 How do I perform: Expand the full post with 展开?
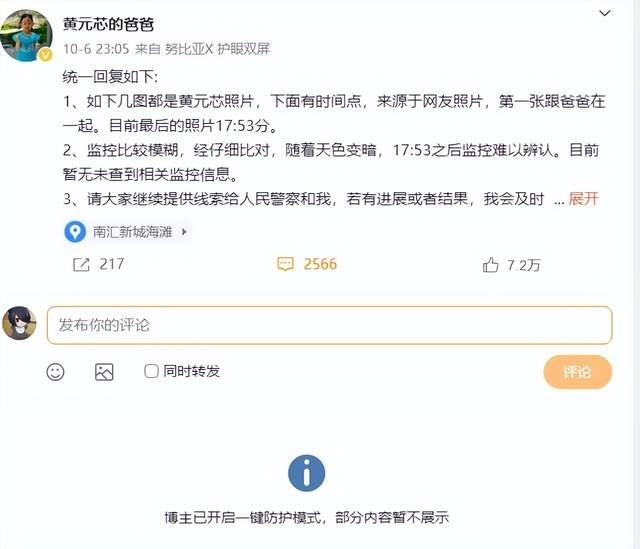[x=584, y=199]
